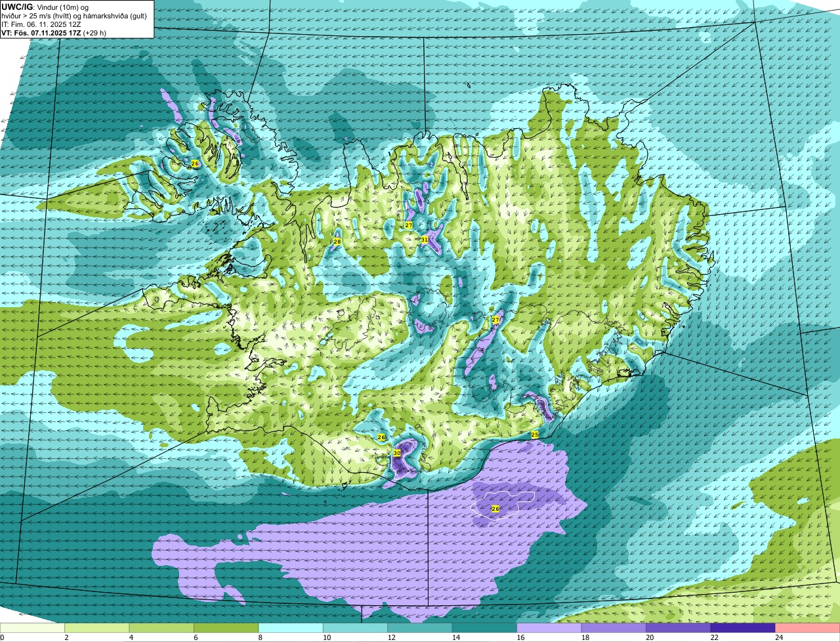Click the 26 gust marker just above the 30 marker
Viewport: 840px width, 642px height.
click(381, 437)
